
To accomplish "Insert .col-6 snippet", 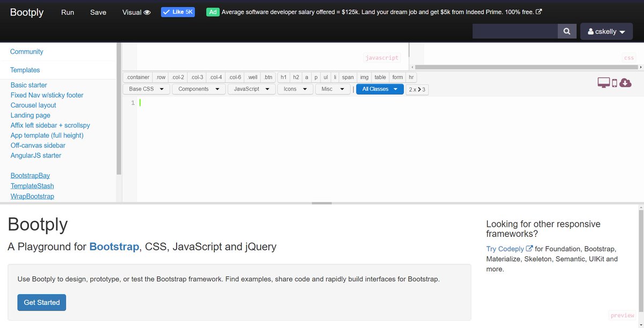I will 235,77.
